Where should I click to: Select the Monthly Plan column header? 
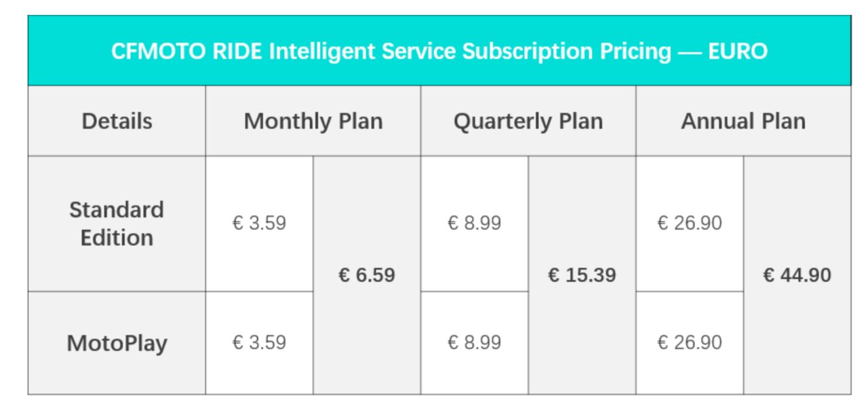(313, 121)
